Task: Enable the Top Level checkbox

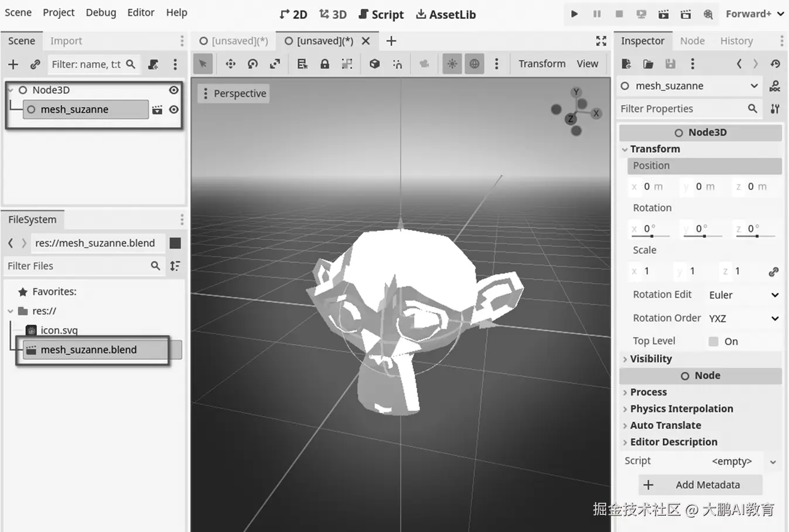Action: pos(713,342)
